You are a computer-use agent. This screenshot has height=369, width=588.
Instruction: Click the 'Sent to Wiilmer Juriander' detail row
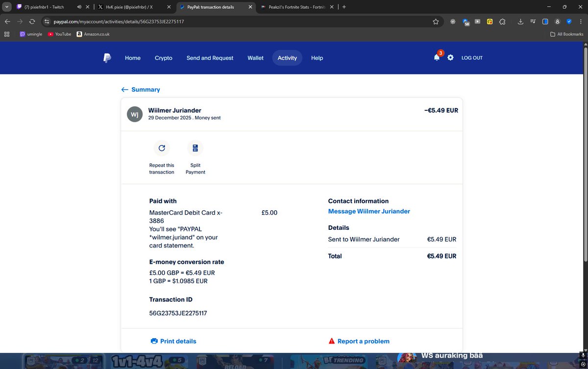(x=392, y=239)
